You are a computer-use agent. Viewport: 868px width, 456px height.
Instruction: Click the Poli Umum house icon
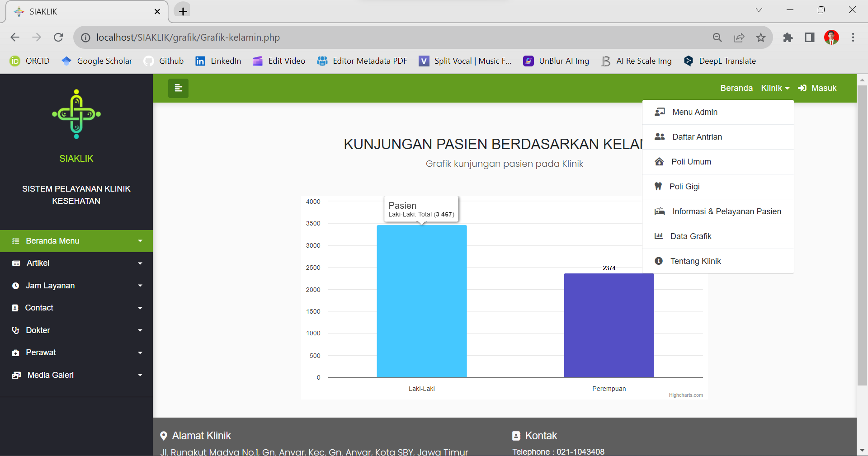(x=659, y=161)
